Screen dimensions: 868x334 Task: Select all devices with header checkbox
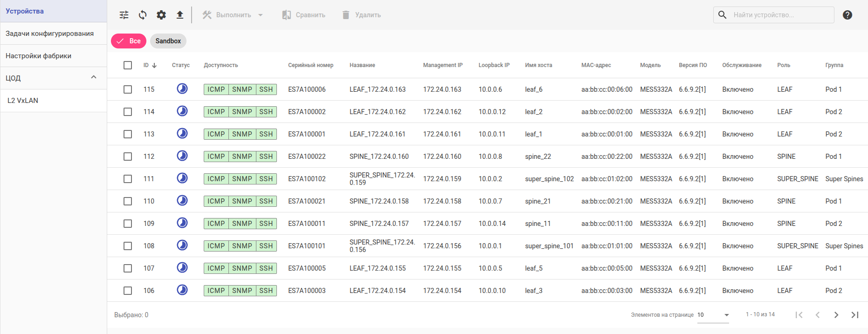128,65
